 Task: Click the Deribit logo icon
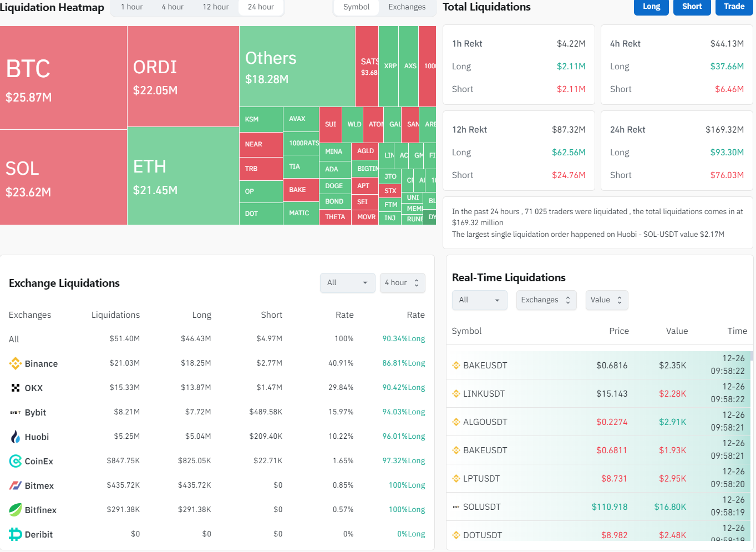[15, 534]
